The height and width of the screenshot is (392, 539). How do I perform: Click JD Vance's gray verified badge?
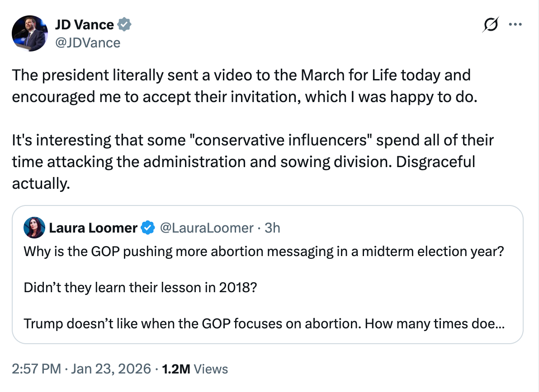coord(125,24)
